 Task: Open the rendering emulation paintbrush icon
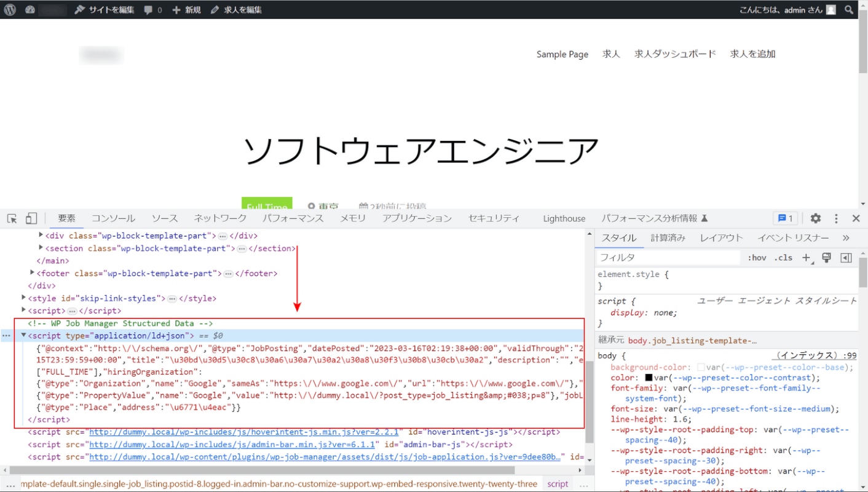(x=826, y=258)
